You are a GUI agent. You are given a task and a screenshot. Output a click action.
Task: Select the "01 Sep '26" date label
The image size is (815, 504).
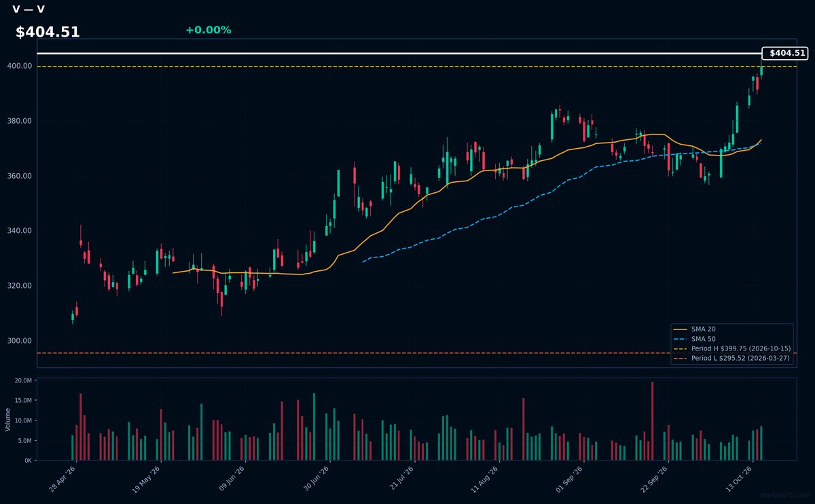coord(569,478)
